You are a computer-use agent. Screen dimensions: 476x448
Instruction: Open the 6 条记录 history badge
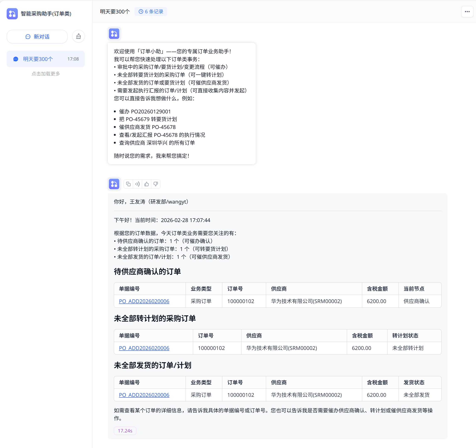tap(151, 11)
